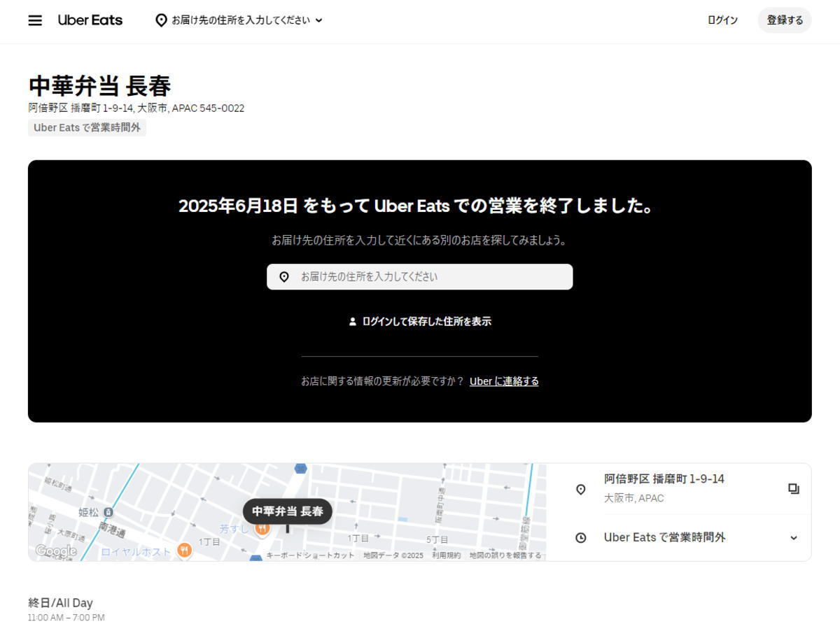
Task: Click the 中華弁当 長春 map marker label
Action: (x=288, y=511)
